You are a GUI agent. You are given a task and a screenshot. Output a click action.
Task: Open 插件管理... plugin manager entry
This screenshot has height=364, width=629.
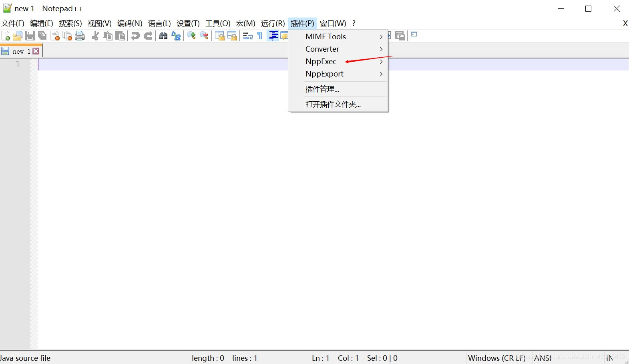click(338, 89)
